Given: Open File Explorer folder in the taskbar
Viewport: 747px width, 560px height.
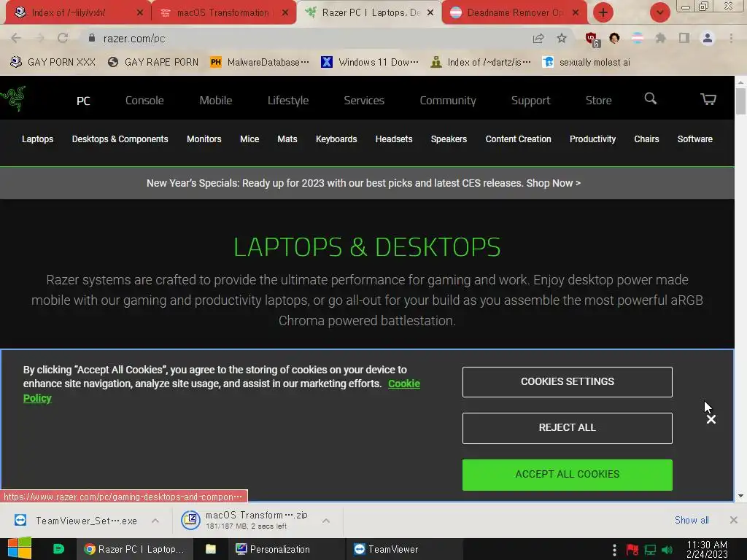Looking at the screenshot, I should coord(211,549).
